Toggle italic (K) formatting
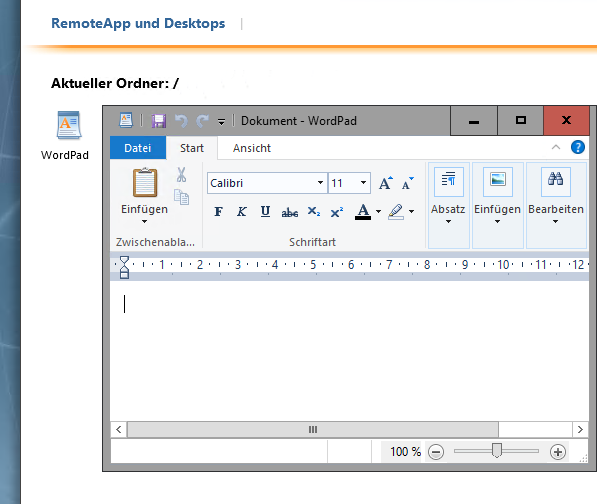Screen dimensions: 597x504 (x=242, y=212)
